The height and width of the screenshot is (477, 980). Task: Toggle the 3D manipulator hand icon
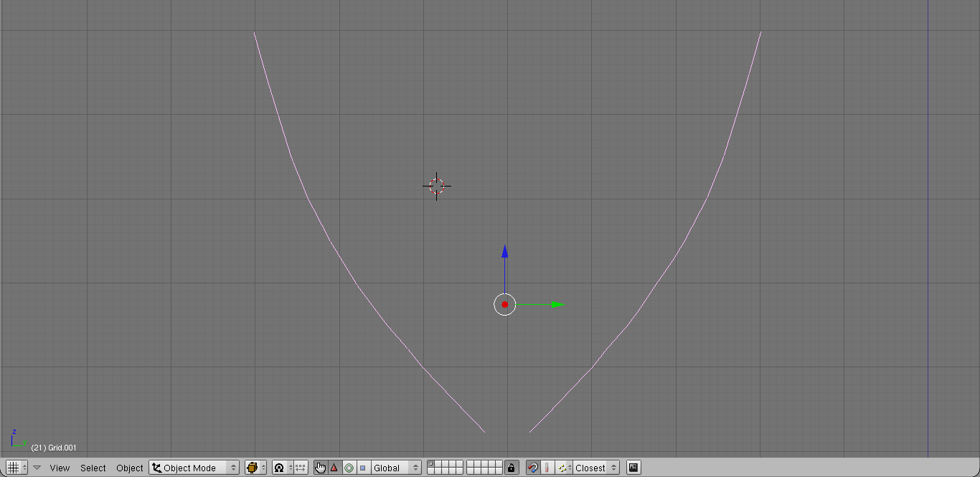coord(320,468)
